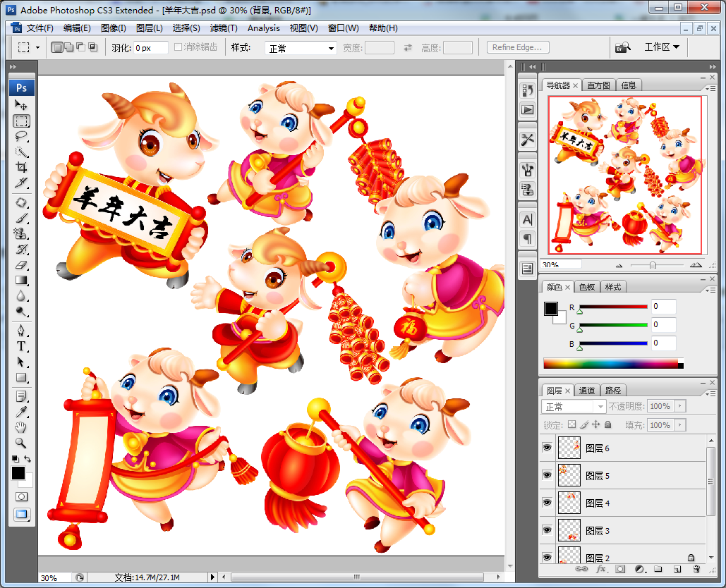This screenshot has height=588, width=726.
Task: Switch to the 通道 tab
Action: pos(586,391)
